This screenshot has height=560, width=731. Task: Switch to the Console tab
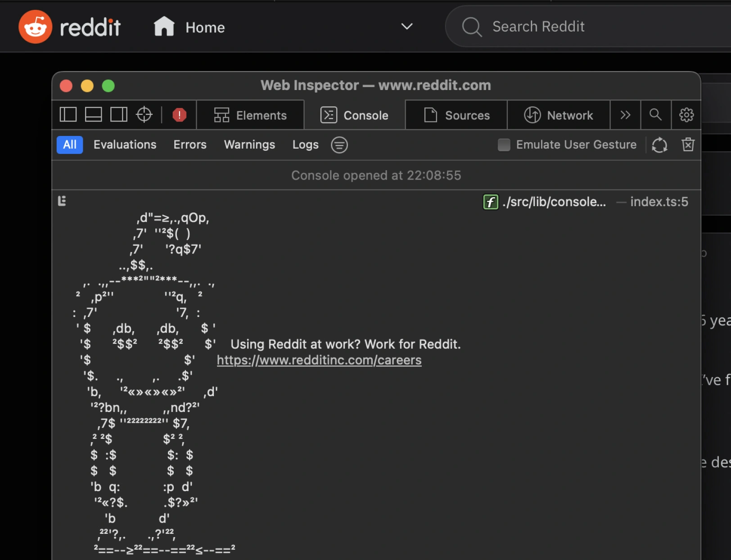click(x=355, y=115)
